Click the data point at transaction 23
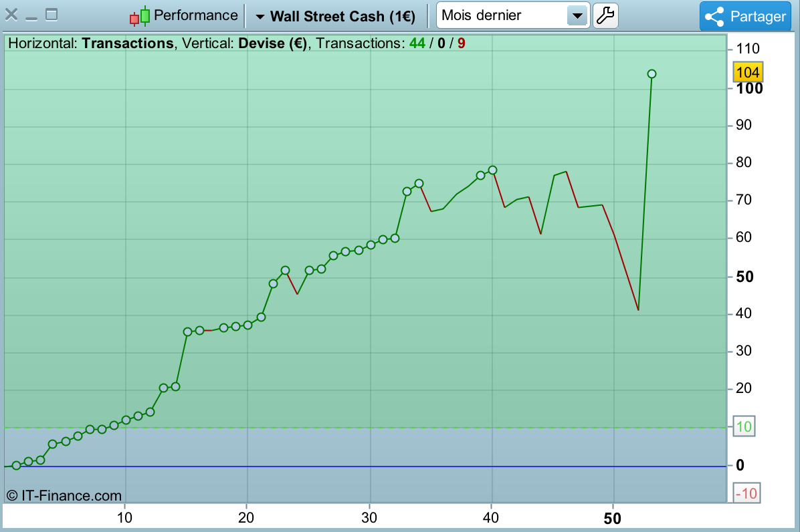The width and height of the screenshot is (800, 532). (285, 270)
